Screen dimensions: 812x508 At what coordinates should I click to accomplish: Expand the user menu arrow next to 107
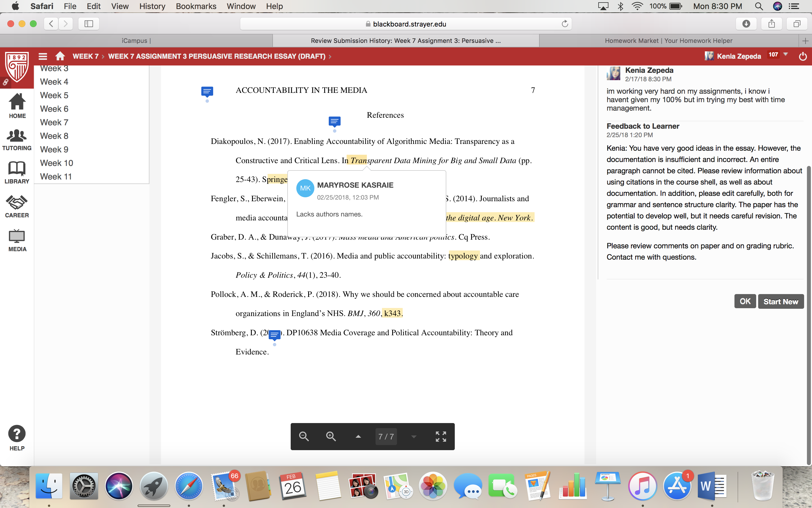point(785,54)
